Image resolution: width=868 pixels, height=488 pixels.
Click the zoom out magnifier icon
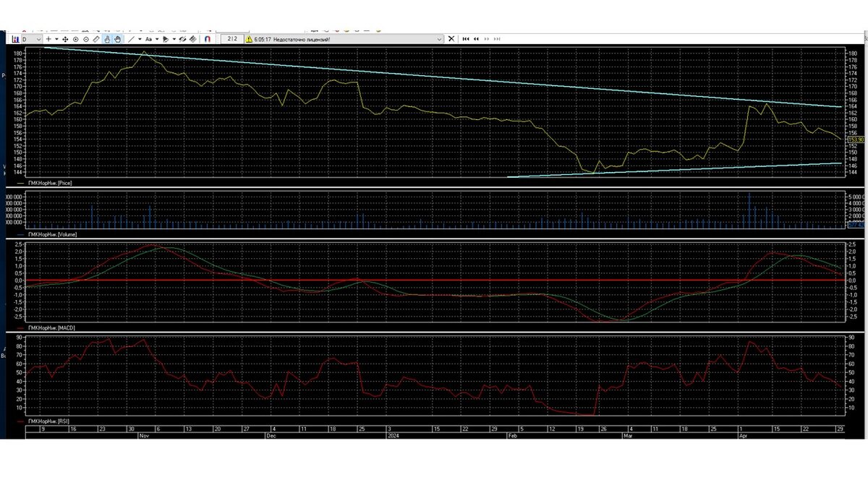[86, 39]
